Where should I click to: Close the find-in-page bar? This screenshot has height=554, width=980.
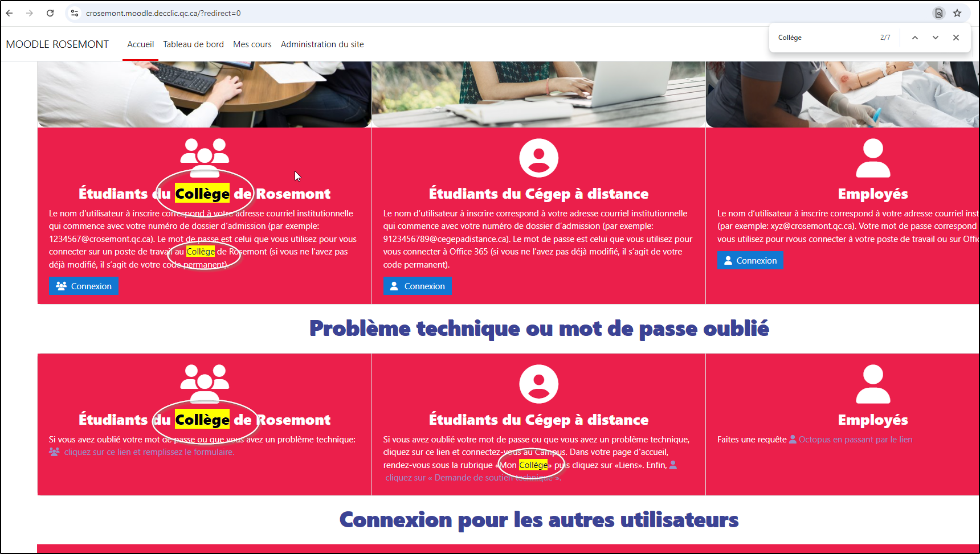(956, 38)
